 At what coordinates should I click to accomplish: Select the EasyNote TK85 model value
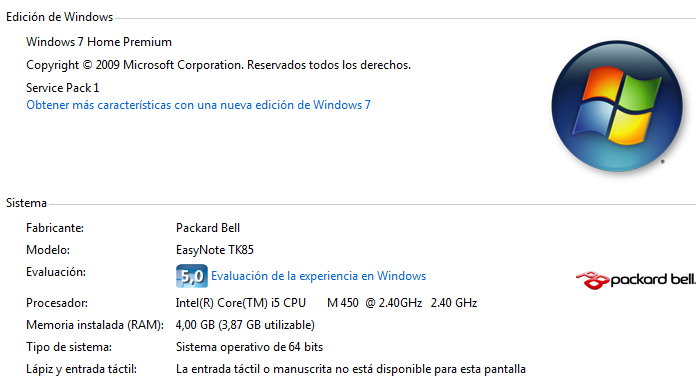(x=215, y=250)
